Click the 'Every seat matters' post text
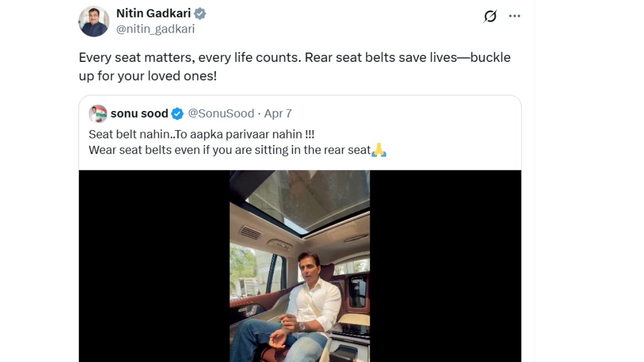Image resolution: width=644 pixels, height=362 pixels. click(294, 57)
